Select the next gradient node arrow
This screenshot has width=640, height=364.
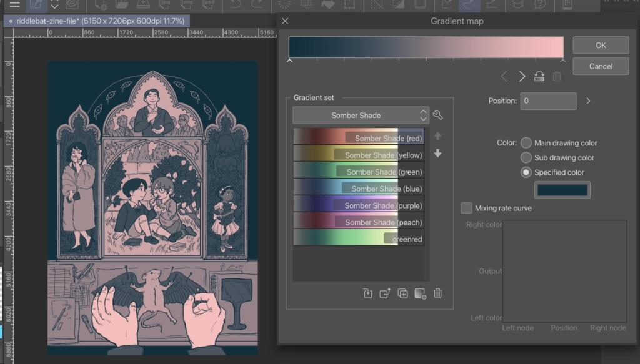pyautogui.click(x=522, y=77)
